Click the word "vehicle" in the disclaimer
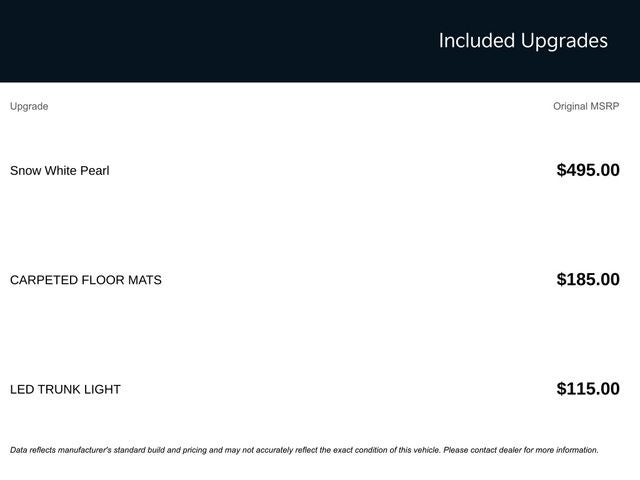The width and height of the screenshot is (640, 480). pos(422,450)
